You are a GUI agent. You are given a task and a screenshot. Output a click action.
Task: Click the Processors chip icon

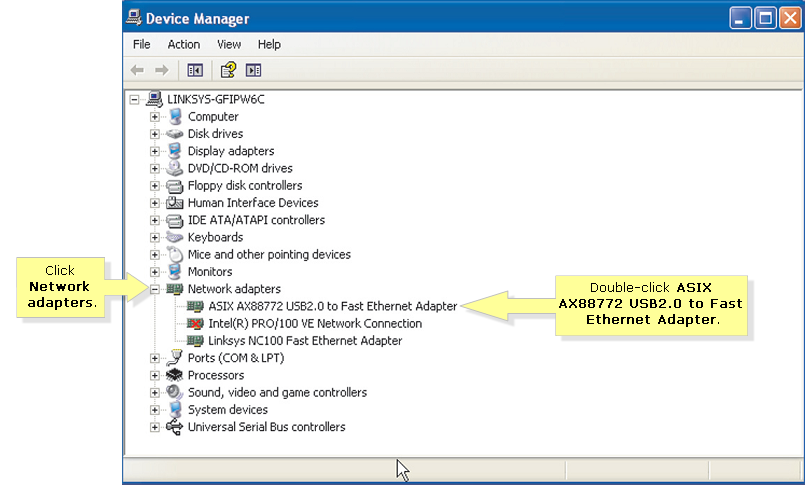tap(175, 375)
